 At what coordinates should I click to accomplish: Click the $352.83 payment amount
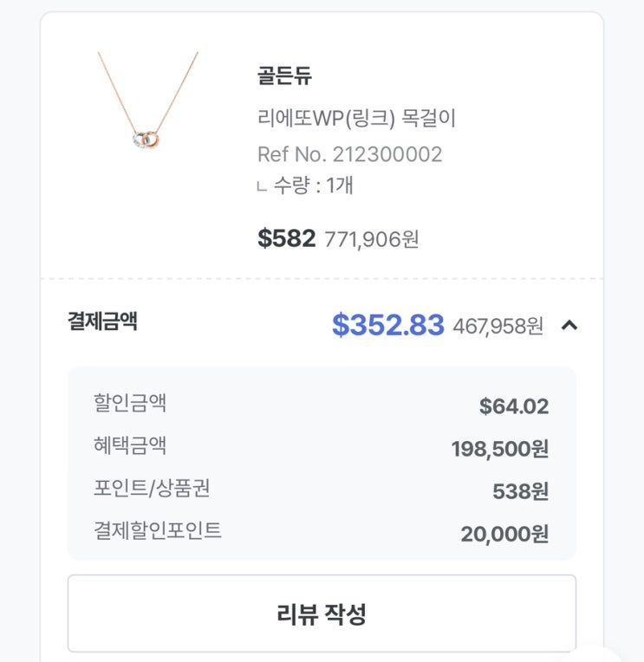point(388,325)
